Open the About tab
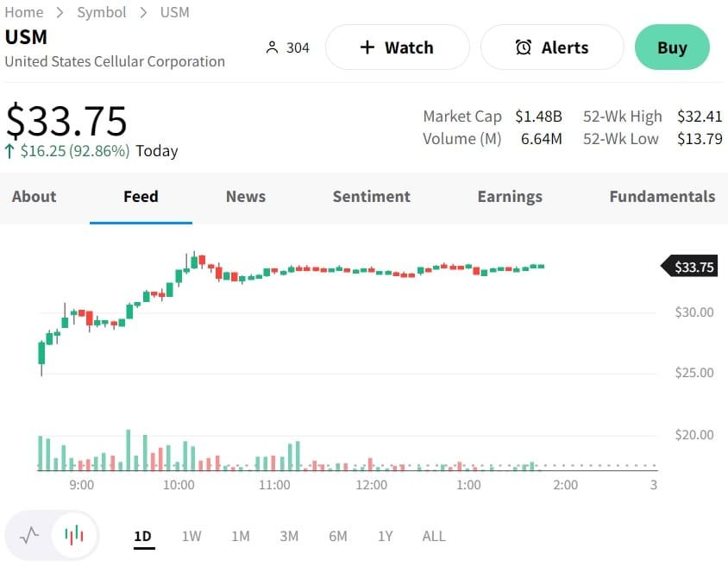Viewport: 728px width, 567px height. pyautogui.click(x=35, y=197)
